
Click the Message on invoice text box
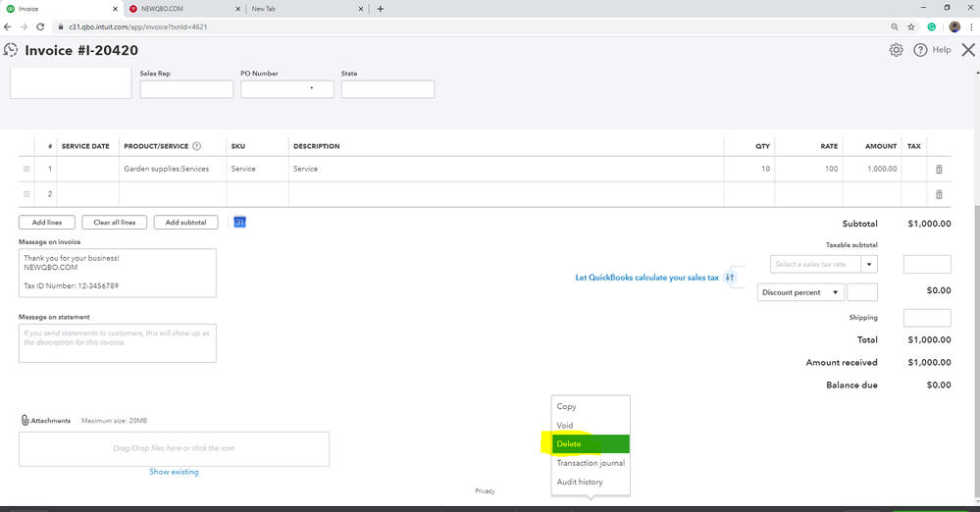118,273
